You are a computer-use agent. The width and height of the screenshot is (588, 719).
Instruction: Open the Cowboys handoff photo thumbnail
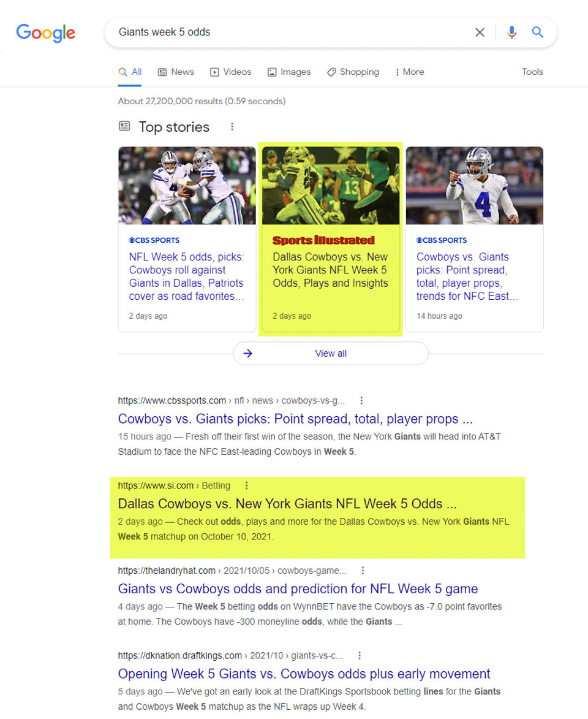(187, 186)
